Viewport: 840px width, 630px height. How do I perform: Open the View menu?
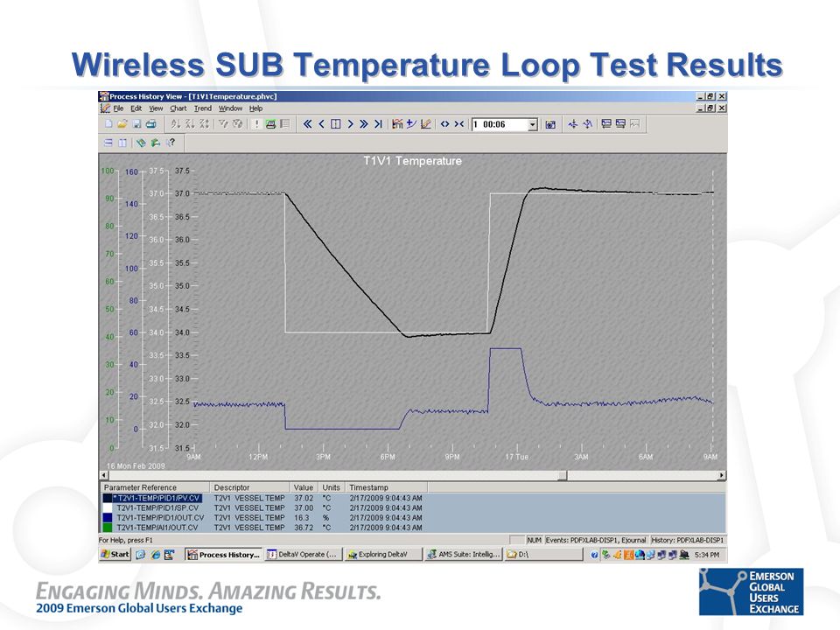(156, 108)
